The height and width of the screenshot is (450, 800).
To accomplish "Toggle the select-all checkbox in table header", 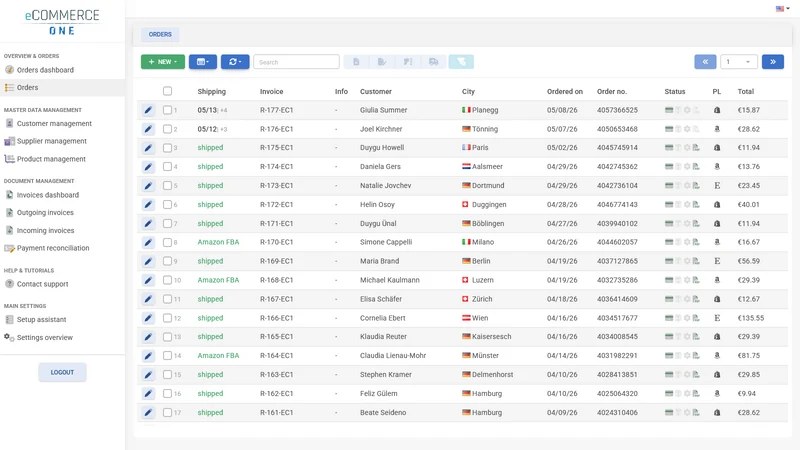I will pos(167,91).
